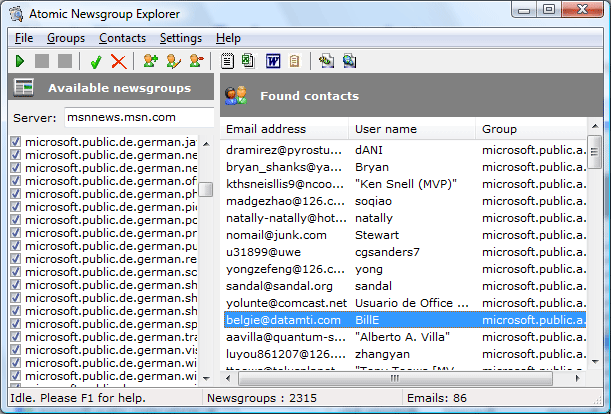
Task: Open the Contacts menu
Action: point(122,38)
